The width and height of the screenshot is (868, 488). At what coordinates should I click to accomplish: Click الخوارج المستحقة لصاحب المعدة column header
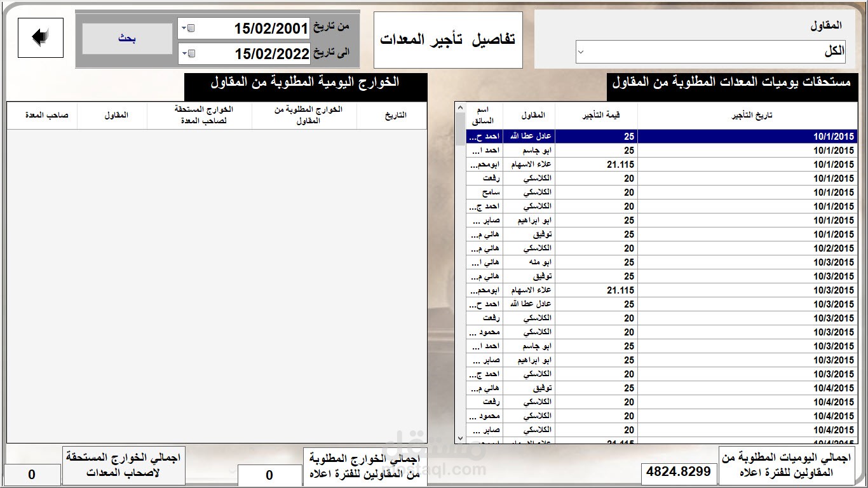click(200, 116)
